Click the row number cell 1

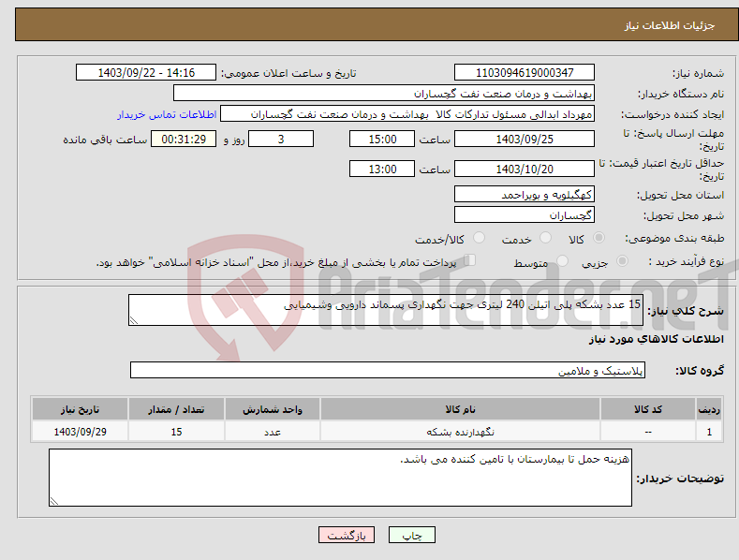(x=709, y=432)
